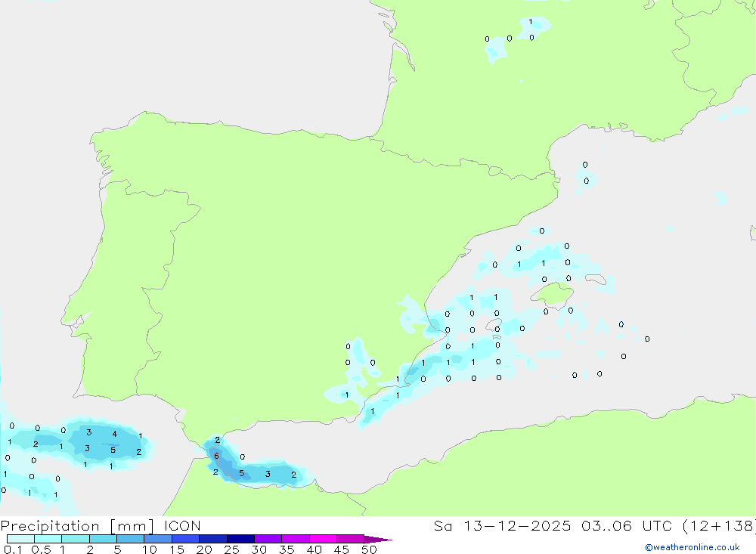Image resolution: width=756 pixels, height=554 pixels.
Task: Click the 10–15 mm legend color swatch
Action: tap(158, 539)
